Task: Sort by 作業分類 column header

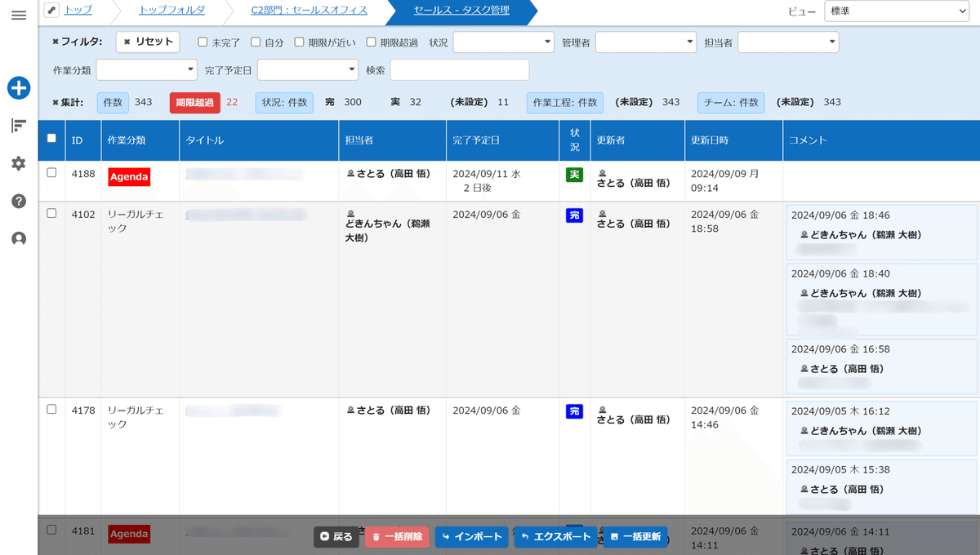Action: pos(140,140)
